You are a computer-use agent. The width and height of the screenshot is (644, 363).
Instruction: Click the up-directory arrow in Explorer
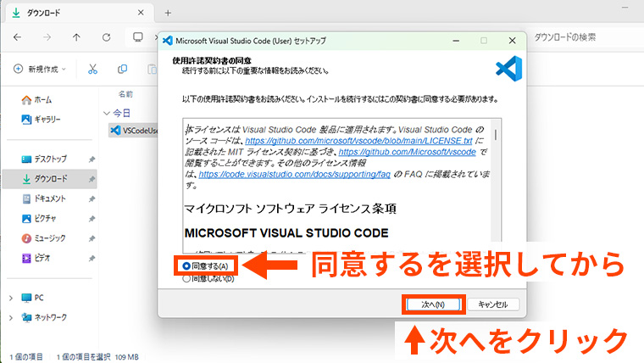pyautogui.click(x=76, y=37)
